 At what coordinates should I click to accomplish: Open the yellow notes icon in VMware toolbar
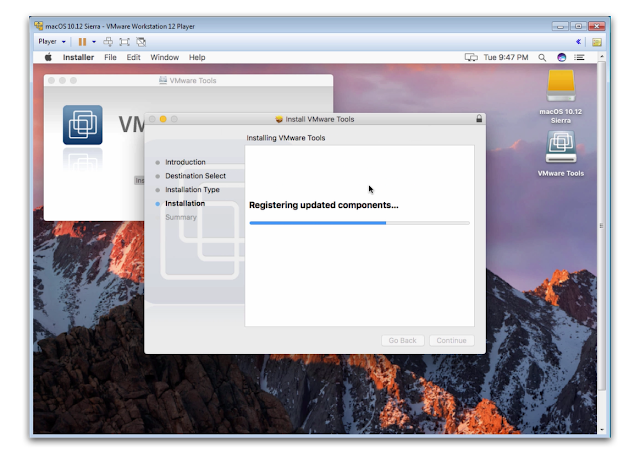coord(597,42)
